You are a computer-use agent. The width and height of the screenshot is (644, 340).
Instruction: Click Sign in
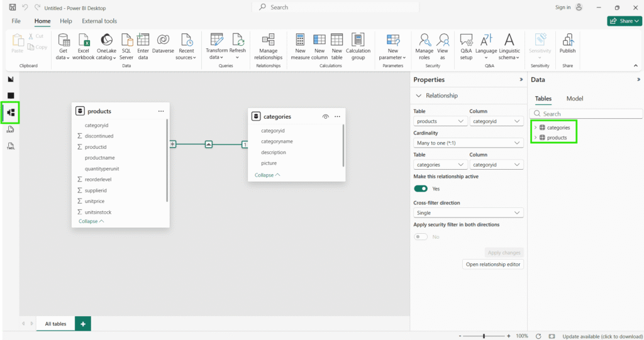pyautogui.click(x=569, y=8)
